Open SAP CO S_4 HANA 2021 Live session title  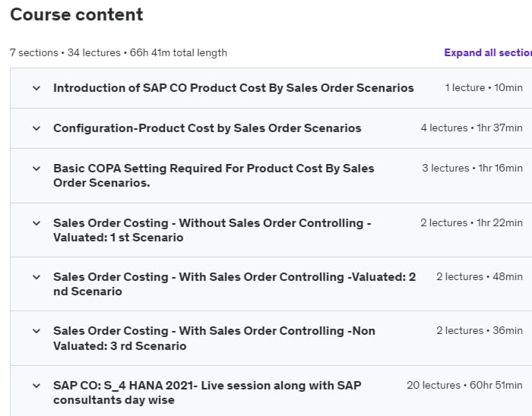click(x=207, y=393)
